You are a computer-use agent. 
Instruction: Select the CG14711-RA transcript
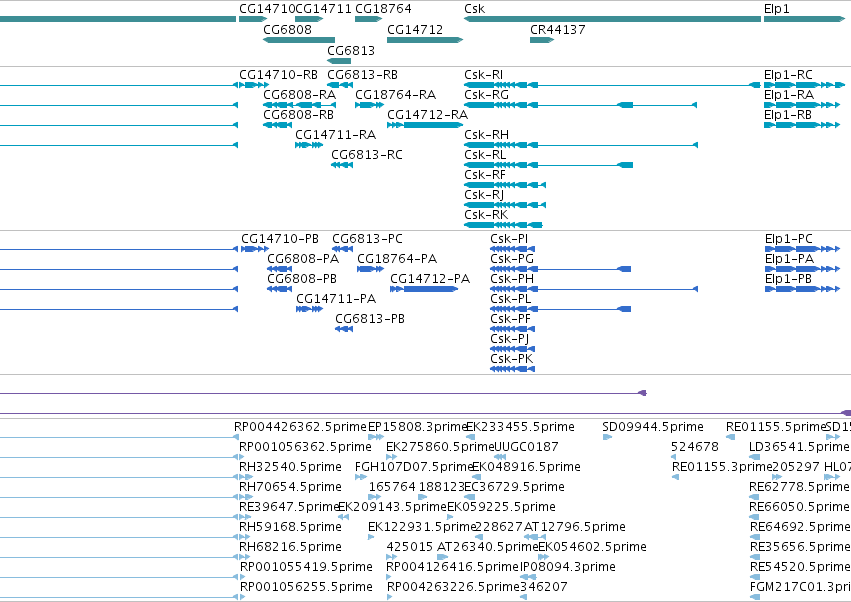pos(309,145)
